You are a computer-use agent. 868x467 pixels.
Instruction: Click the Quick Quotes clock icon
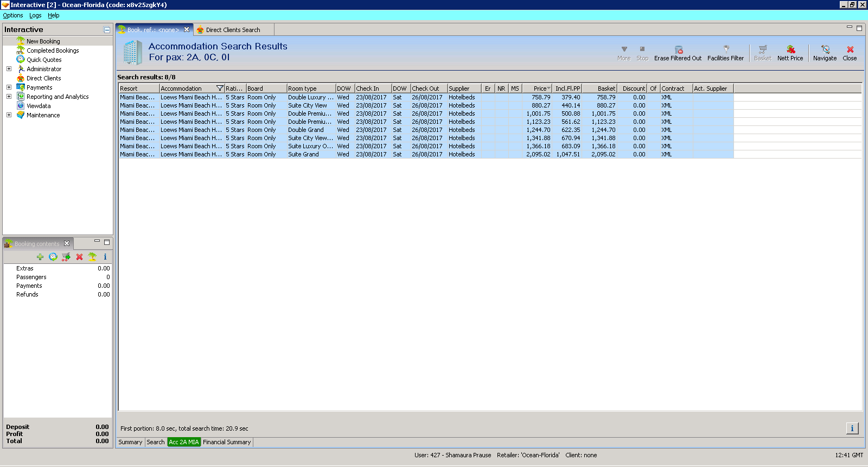[x=21, y=59]
